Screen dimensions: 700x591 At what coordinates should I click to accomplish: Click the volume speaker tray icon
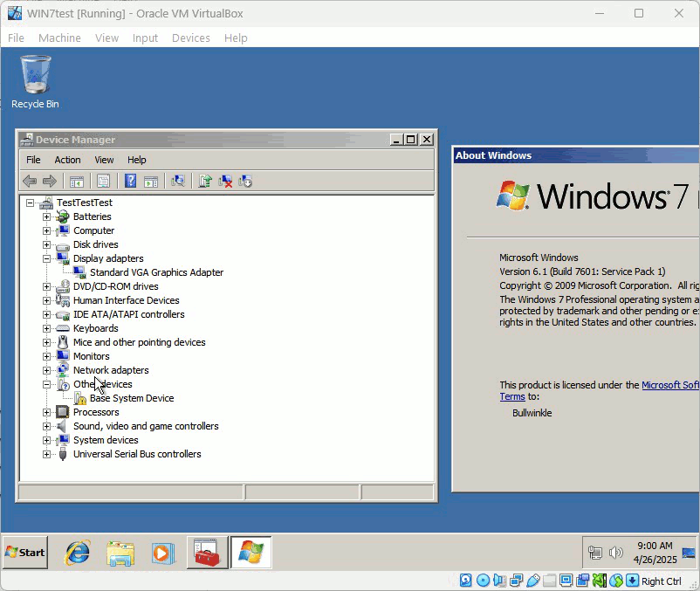615,553
